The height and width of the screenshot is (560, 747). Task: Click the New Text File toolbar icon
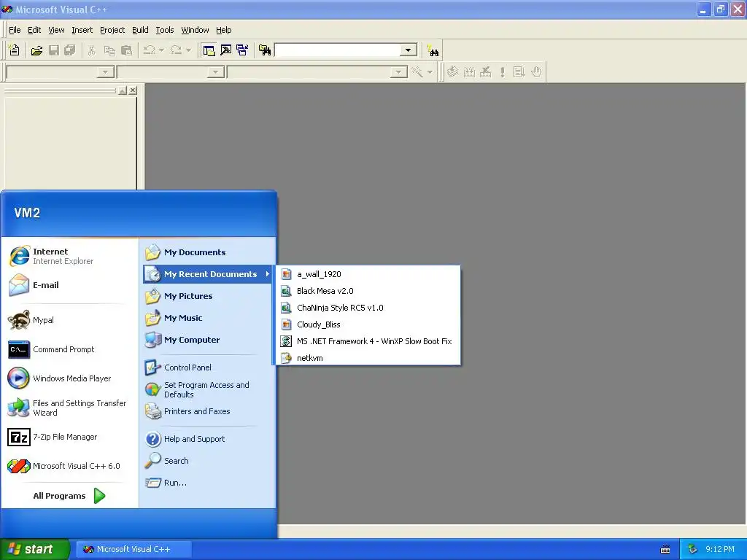tap(15, 50)
